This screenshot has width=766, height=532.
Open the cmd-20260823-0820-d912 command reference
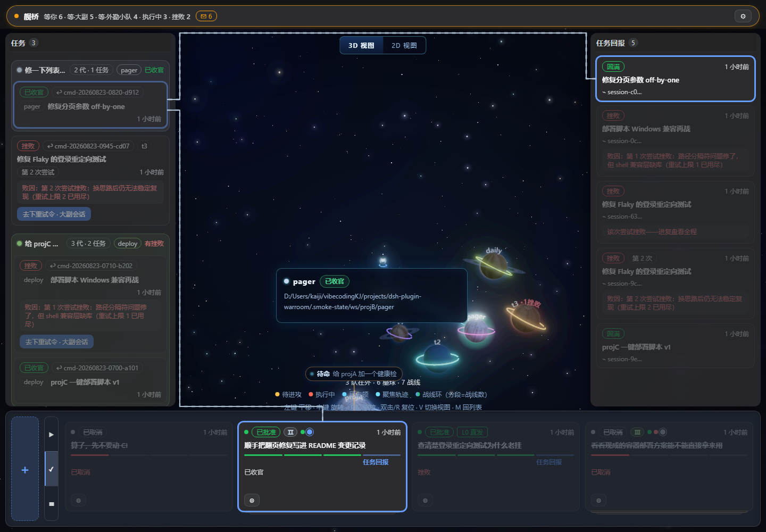tap(98, 92)
